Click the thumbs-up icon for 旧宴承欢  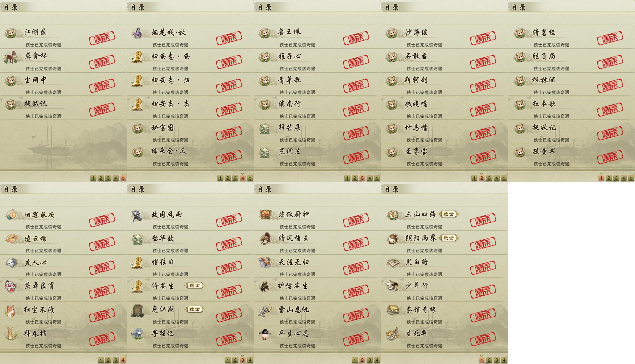click(11, 214)
